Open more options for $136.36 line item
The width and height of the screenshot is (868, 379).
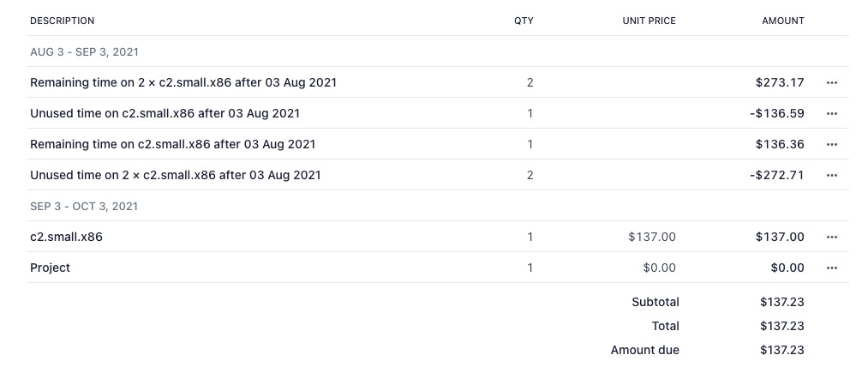[x=831, y=145]
